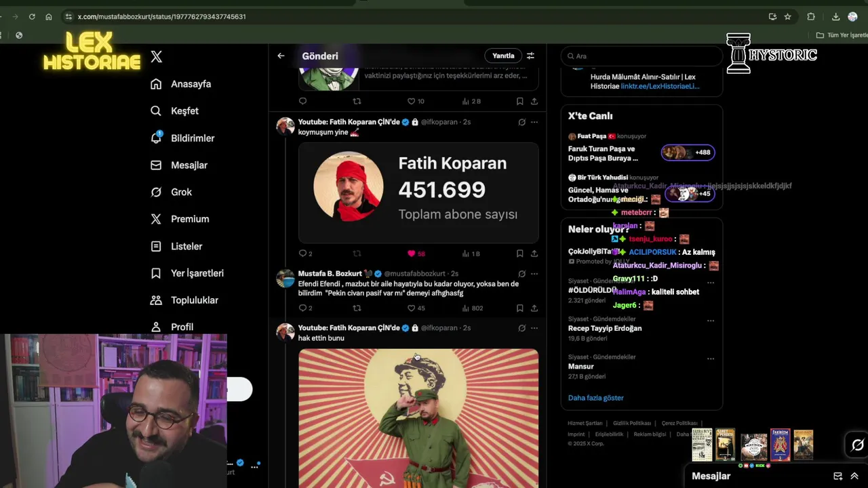Open the more menu on Mustafa B. Bozkurt's tweet
The width and height of the screenshot is (868, 488).
pos(534,274)
